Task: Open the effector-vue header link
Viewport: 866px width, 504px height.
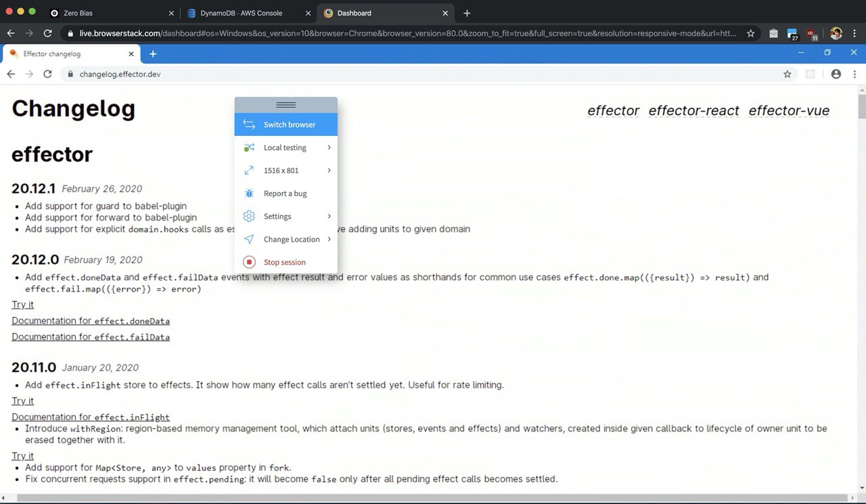Action: tap(789, 111)
